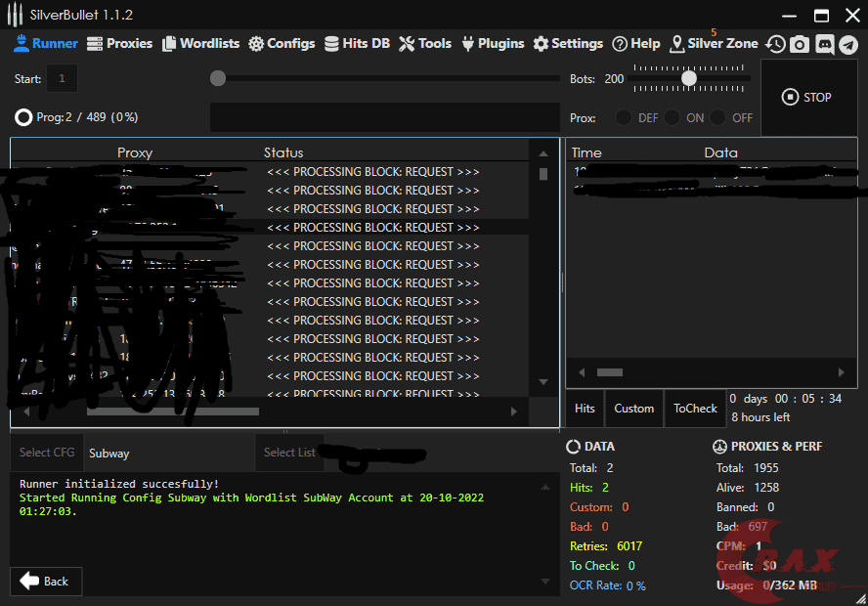Open the Wordlists section
The width and height of the screenshot is (868, 606).
(x=200, y=43)
